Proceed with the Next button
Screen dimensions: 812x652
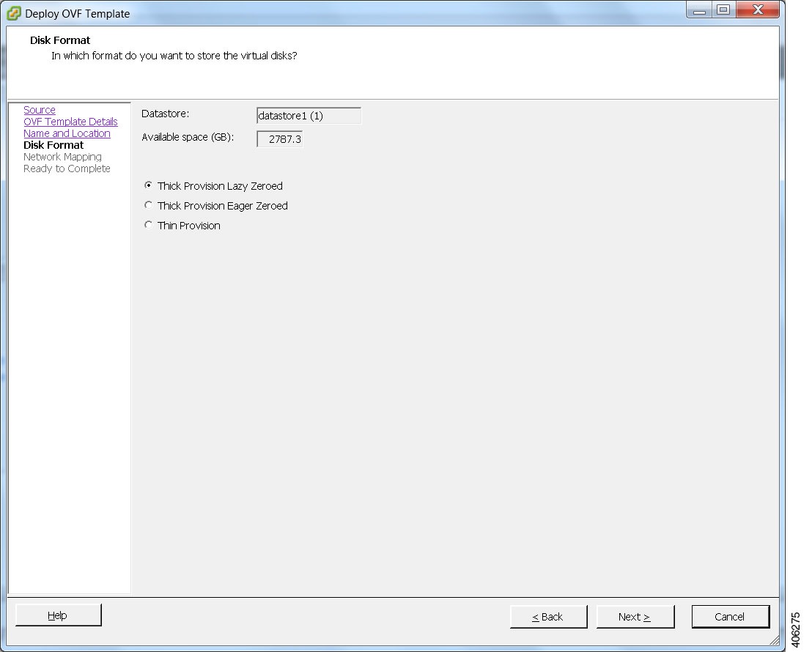tap(635, 617)
